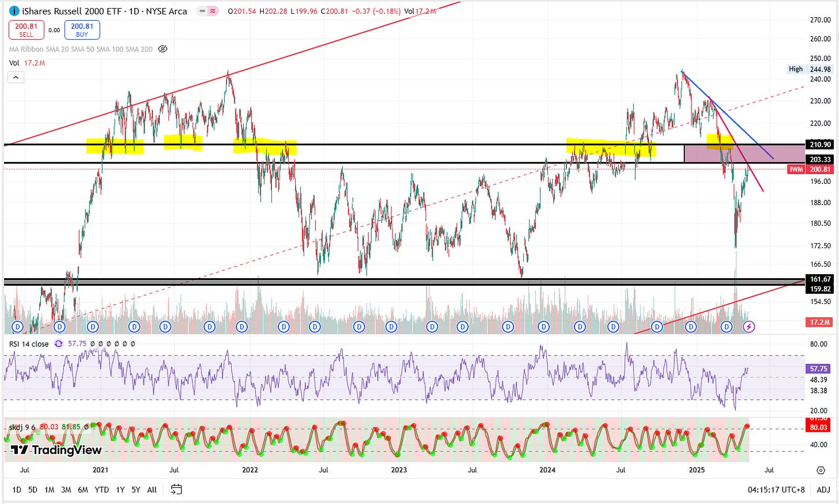Viewport: 839px width, 504px height.
Task: Click the 270.00 price axis label
Action: pos(821,20)
